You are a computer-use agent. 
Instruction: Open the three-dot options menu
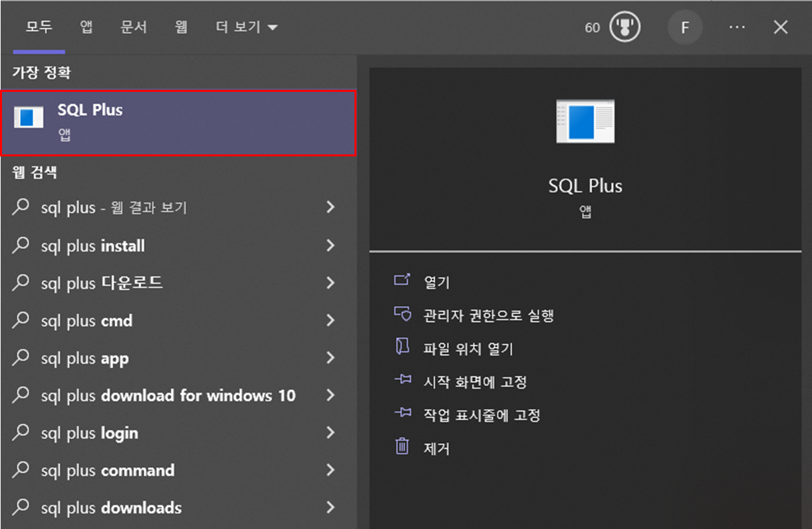tap(737, 27)
